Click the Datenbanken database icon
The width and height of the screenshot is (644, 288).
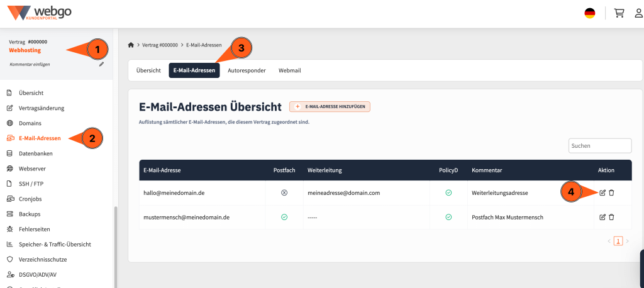[10, 153]
